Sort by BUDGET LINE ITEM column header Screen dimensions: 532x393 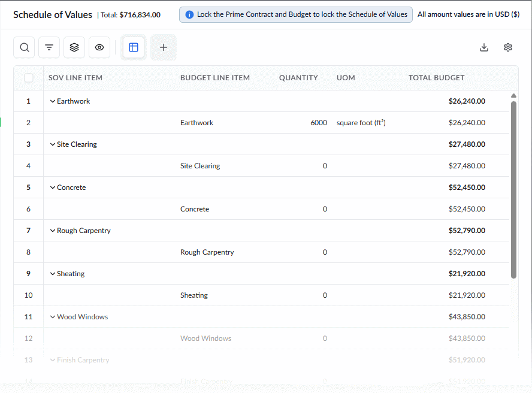215,78
